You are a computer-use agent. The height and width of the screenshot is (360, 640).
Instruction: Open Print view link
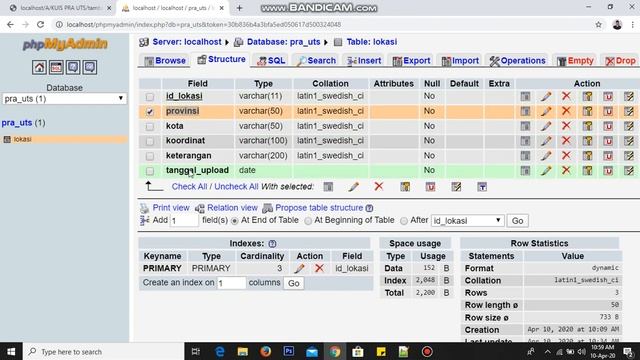[x=171, y=208]
